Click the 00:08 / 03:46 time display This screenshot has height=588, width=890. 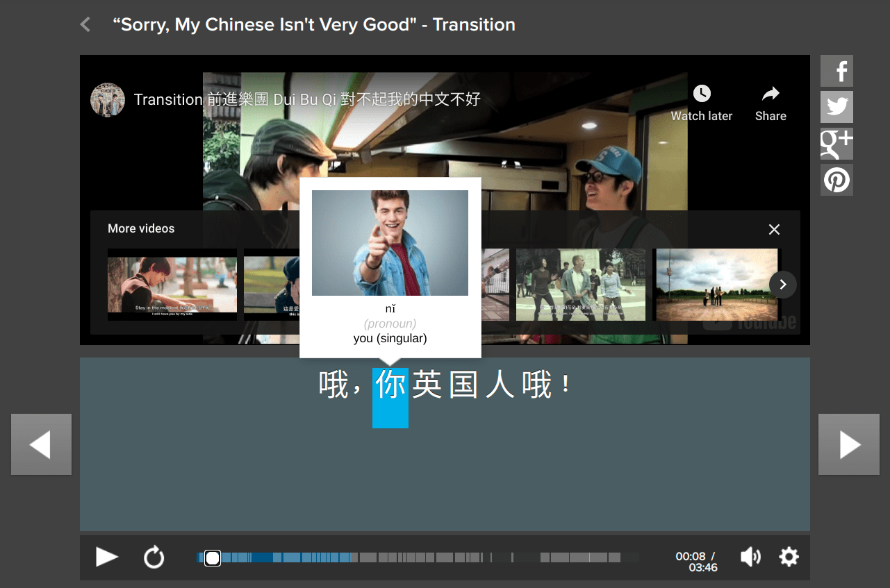[x=697, y=562]
